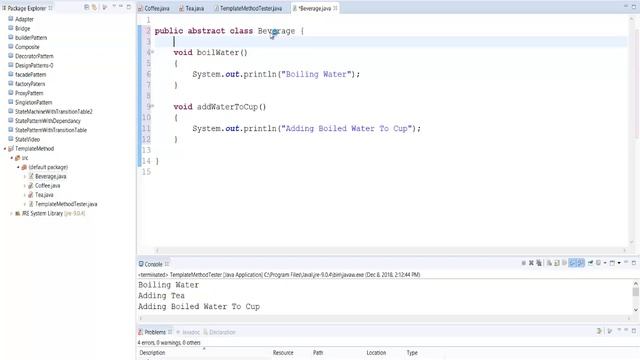Click Tea.java file icon in tree
Screen dimensions: 640x360
(31, 195)
